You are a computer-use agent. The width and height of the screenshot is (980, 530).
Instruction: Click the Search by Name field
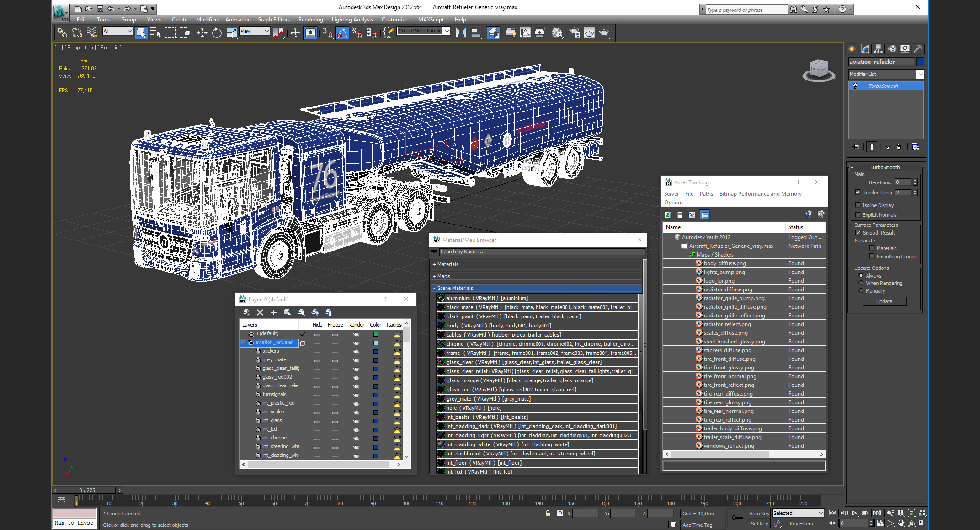tap(542, 252)
